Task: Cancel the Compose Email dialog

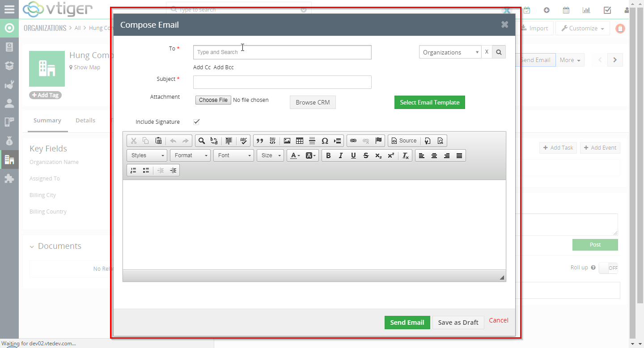Action: tap(499, 320)
